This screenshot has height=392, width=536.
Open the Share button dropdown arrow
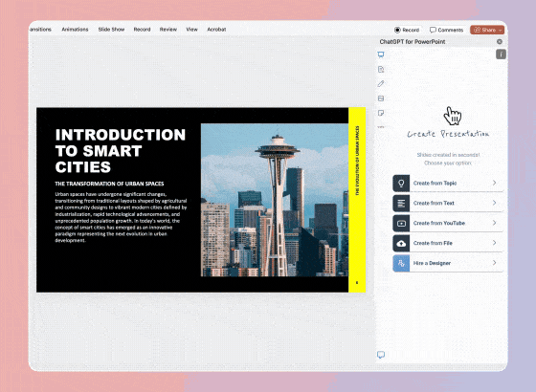[x=500, y=30]
